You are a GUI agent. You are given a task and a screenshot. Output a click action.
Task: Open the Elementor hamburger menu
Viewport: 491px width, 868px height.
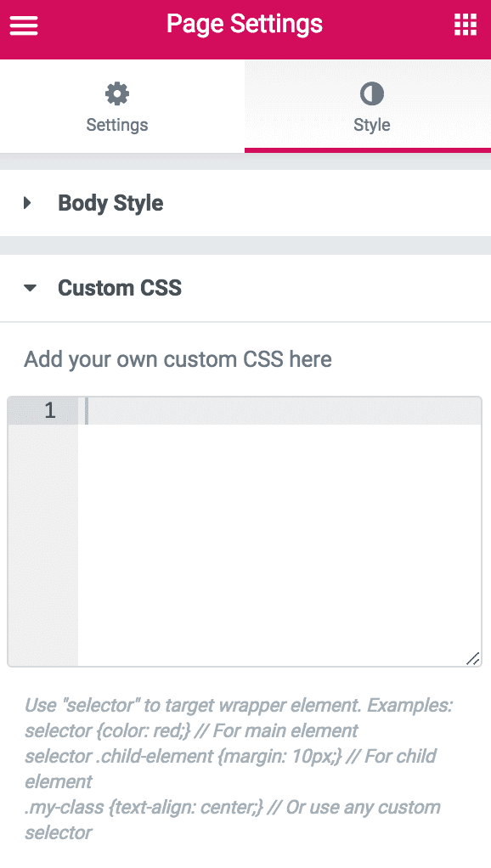pos(23,25)
